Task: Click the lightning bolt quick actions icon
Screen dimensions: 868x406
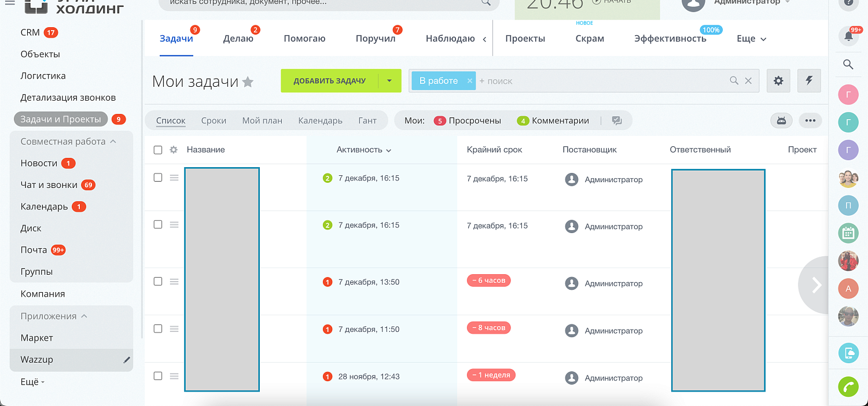Action: click(x=809, y=80)
